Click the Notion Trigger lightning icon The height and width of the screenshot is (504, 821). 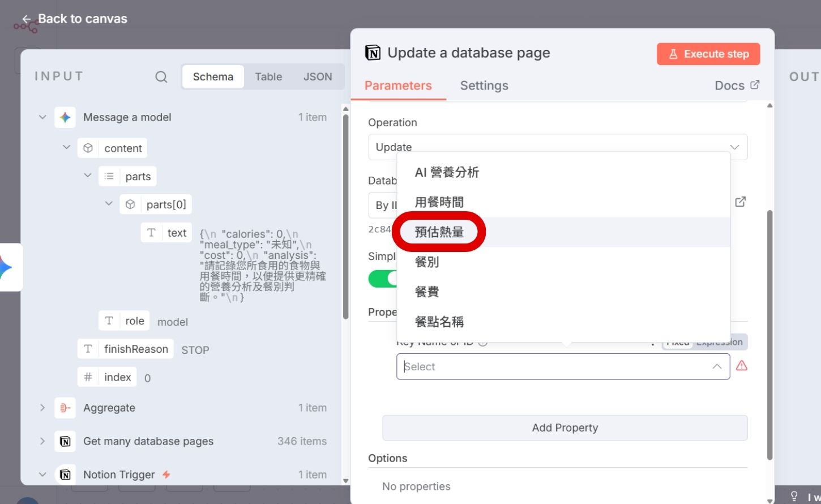pyautogui.click(x=165, y=475)
